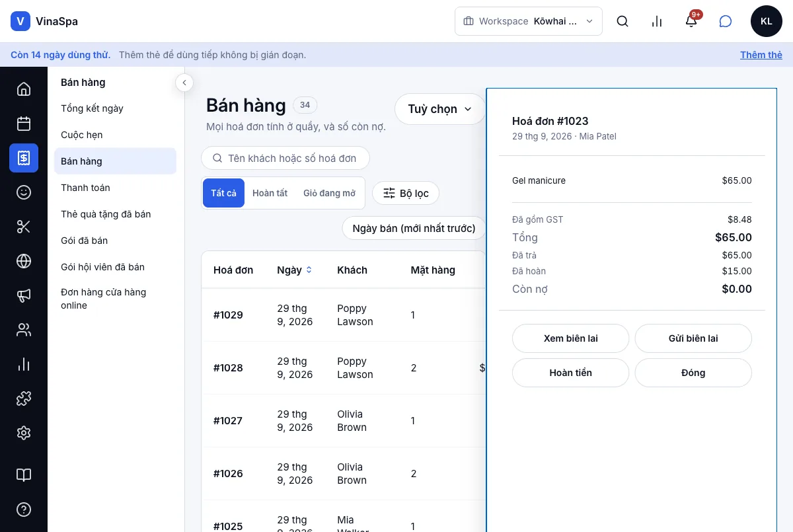Focus the customer or invoice search field
The image size is (793, 532).
click(x=285, y=159)
